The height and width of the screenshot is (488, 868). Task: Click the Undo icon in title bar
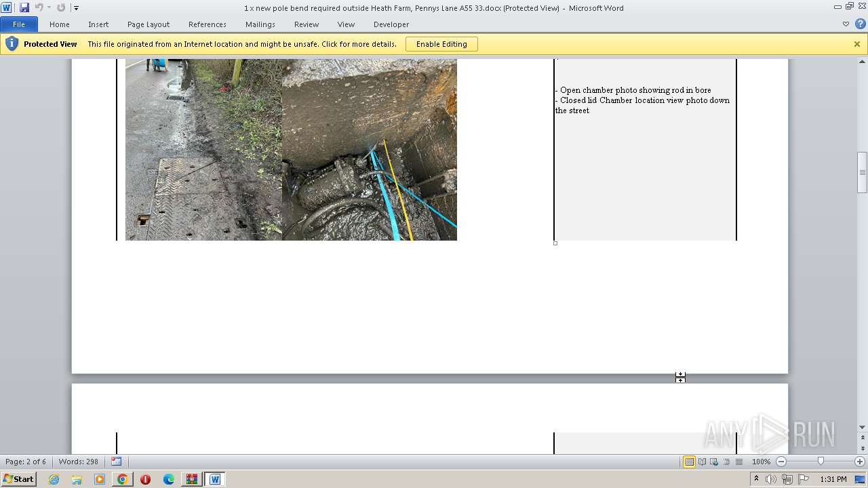(x=39, y=7)
